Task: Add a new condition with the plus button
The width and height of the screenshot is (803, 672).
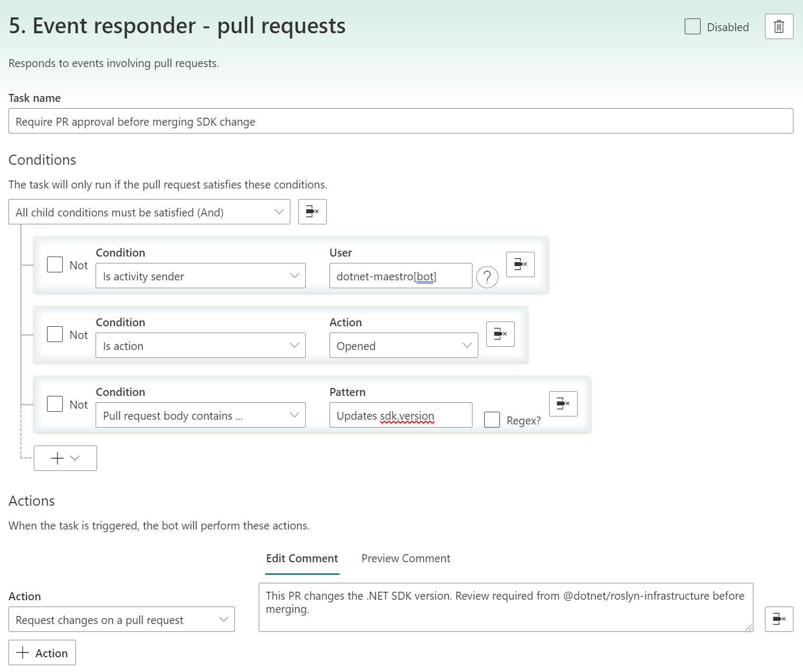Action: click(56, 458)
